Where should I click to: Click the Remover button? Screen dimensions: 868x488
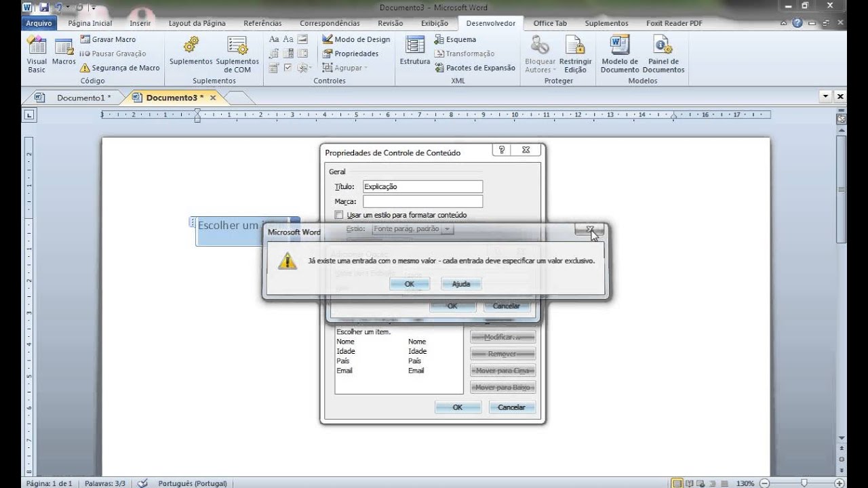502,354
